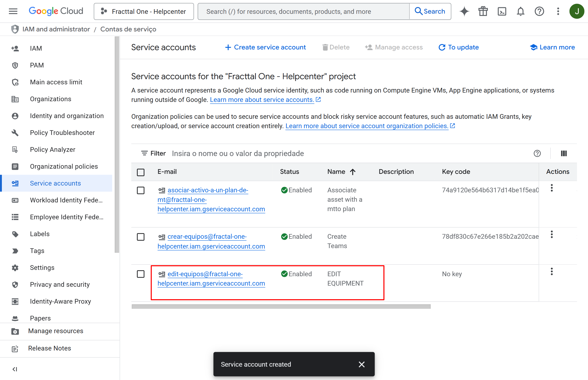Open the Fracttal One - Helpcenter project picker
The width and height of the screenshot is (588, 380).
click(144, 11)
